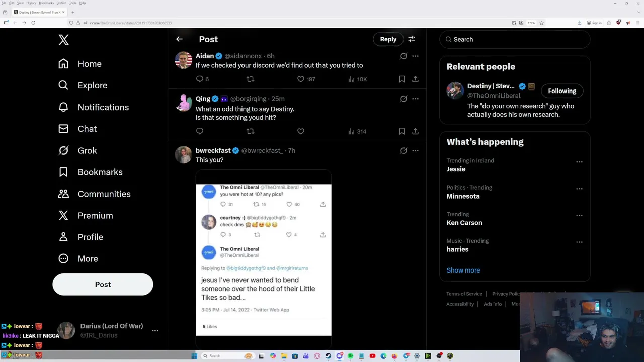This screenshot has height=362, width=644.
Task: Ask Grok about bwreckfast's post
Action: [404, 150]
